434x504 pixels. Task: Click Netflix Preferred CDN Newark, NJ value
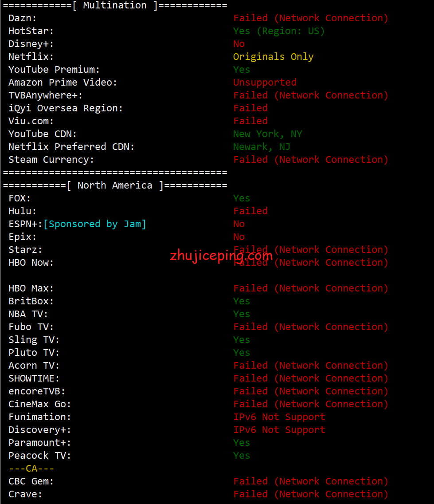[262, 147]
